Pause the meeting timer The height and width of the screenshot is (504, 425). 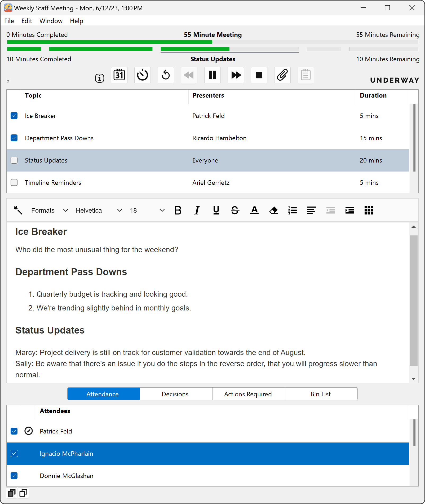(212, 75)
